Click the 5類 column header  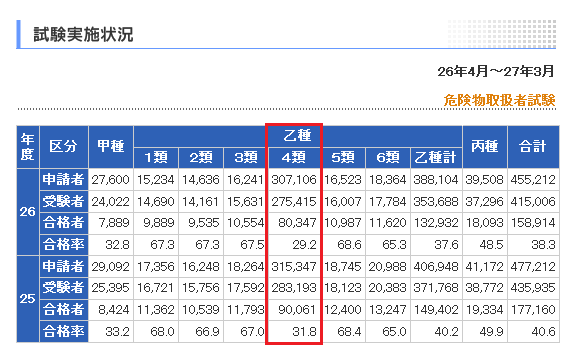(x=343, y=158)
